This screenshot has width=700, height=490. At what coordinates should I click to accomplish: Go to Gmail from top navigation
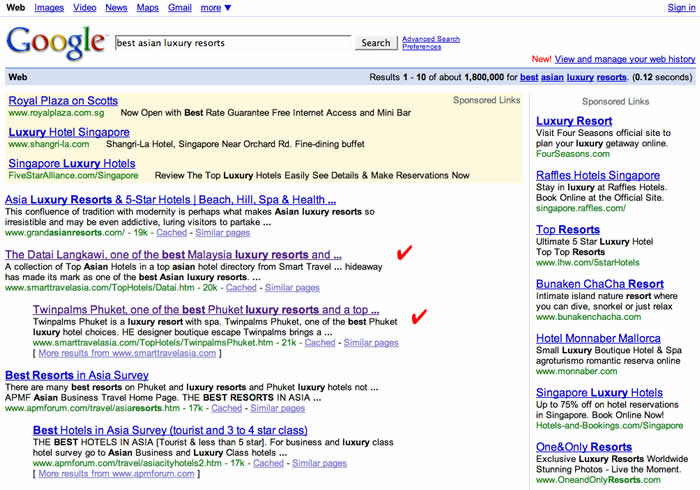pyautogui.click(x=180, y=8)
